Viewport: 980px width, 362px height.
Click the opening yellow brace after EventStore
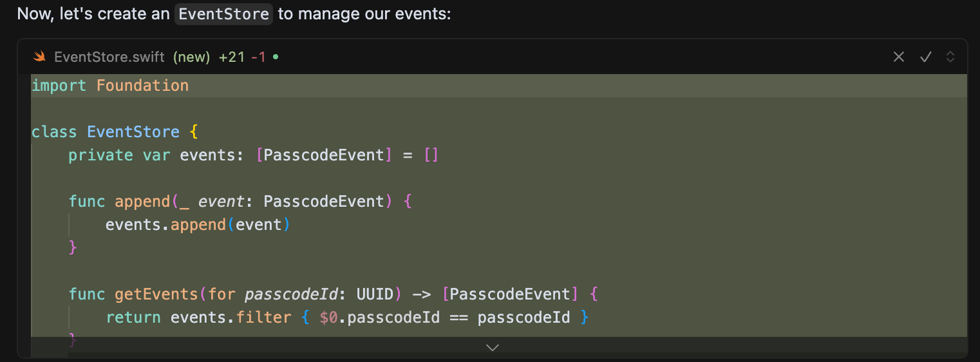click(193, 132)
